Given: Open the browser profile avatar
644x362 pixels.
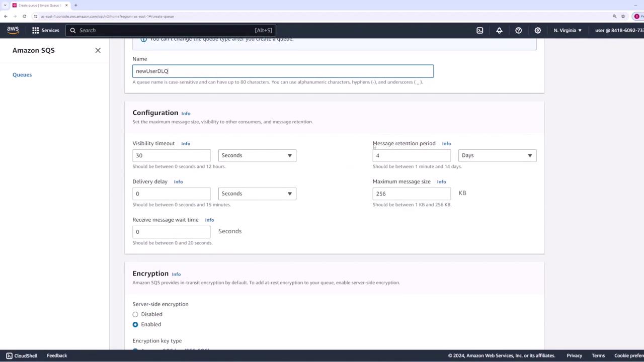Looking at the screenshot, I should pos(637,16).
